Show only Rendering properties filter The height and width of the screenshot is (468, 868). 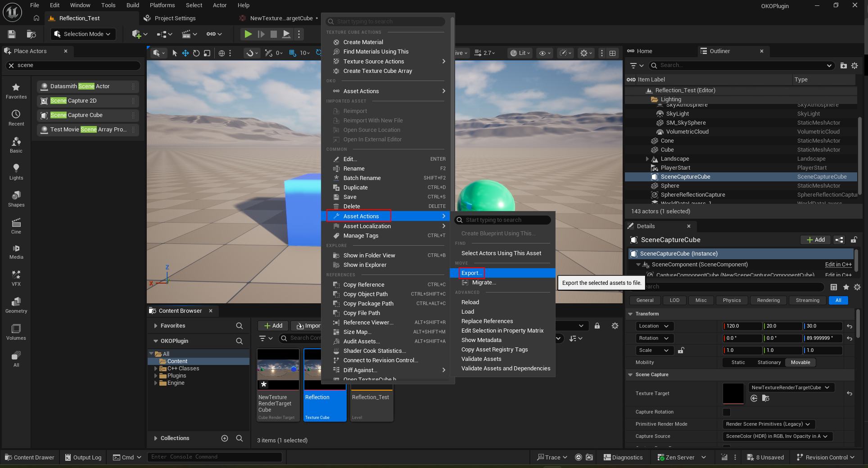click(768, 301)
